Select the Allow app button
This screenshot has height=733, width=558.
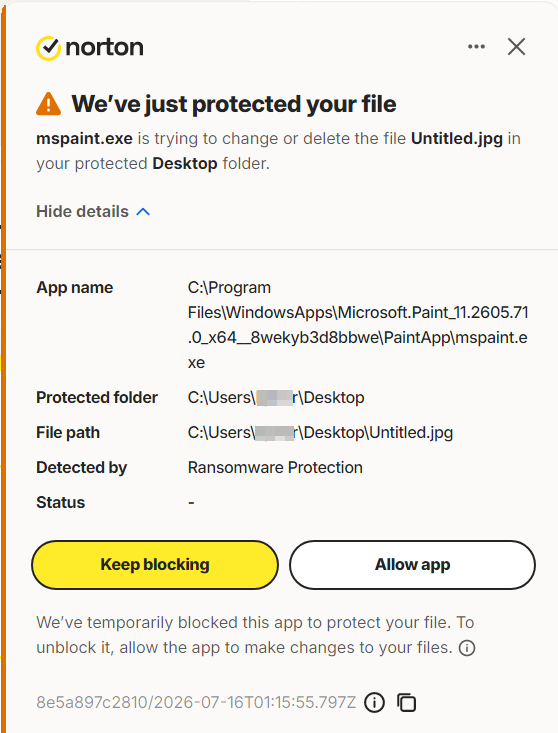pyautogui.click(x=412, y=565)
